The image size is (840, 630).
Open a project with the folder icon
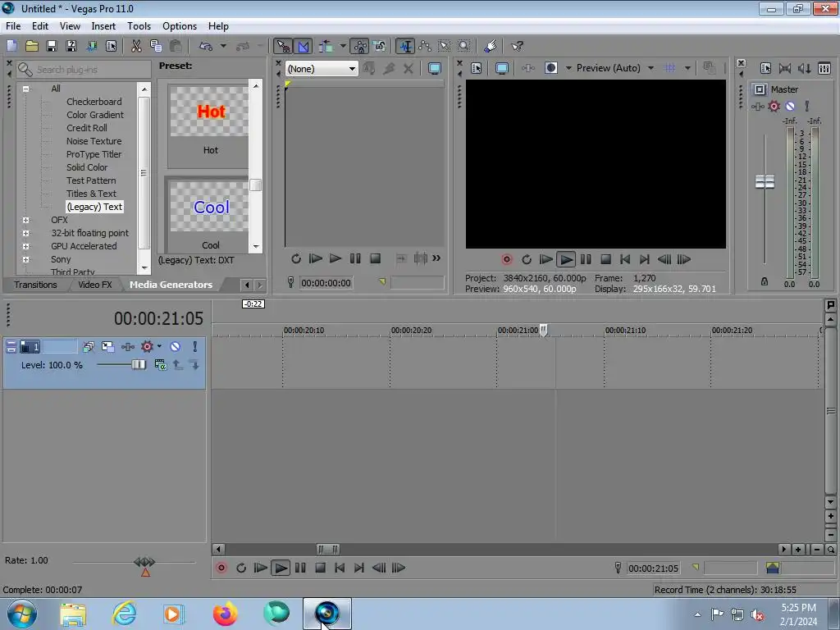tap(32, 46)
